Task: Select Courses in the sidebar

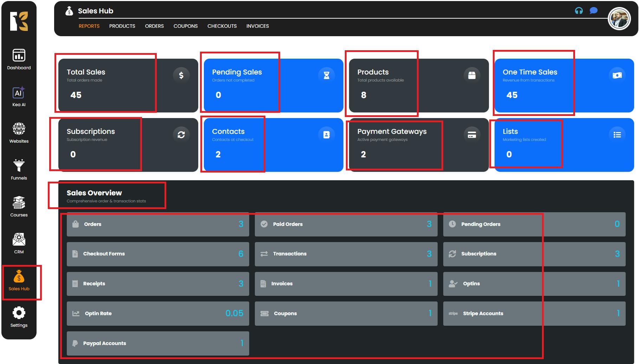Action: click(x=19, y=206)
